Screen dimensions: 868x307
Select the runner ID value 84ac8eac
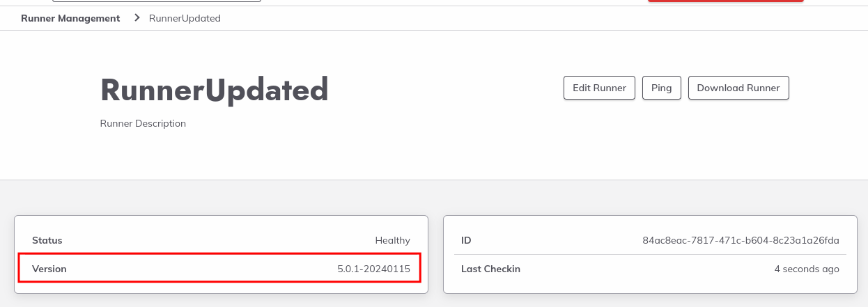click(x=741, y=240)
